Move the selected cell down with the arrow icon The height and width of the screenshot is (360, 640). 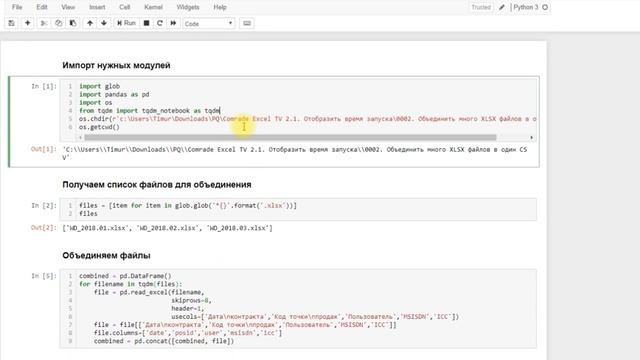pos(104,23)
